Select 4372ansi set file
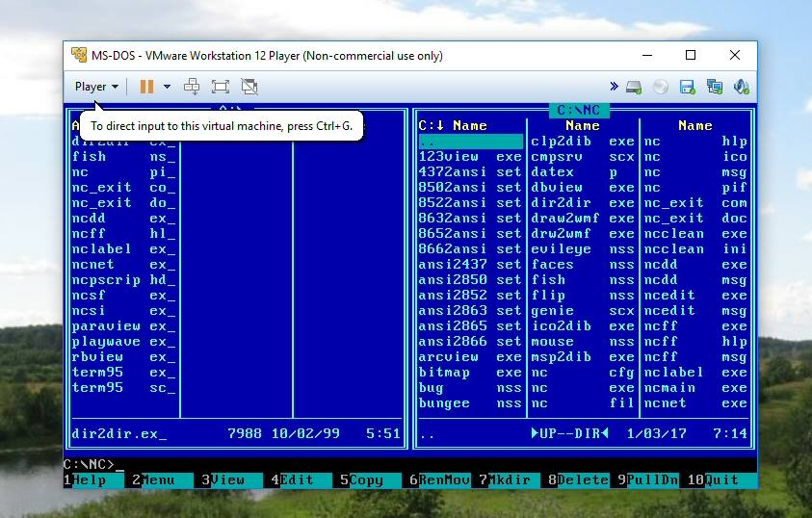The width and height of the screenshot is (812, 518). [x=471, y=171]
